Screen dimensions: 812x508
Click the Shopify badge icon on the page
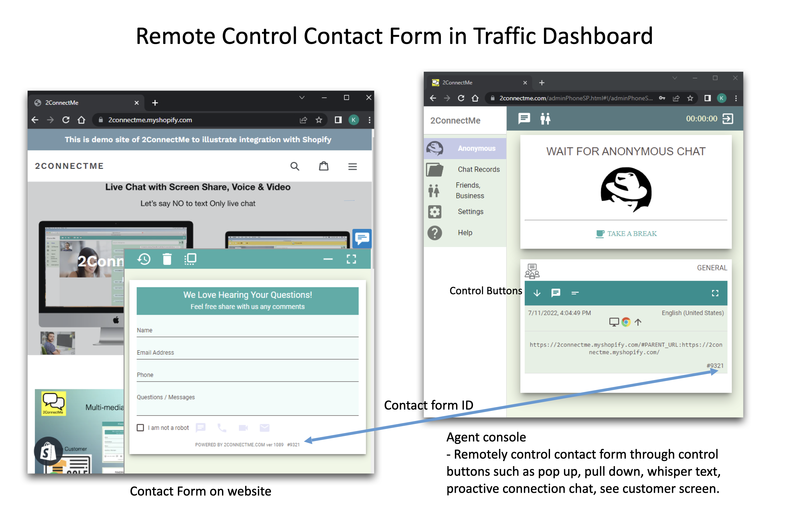coord(48,451)
